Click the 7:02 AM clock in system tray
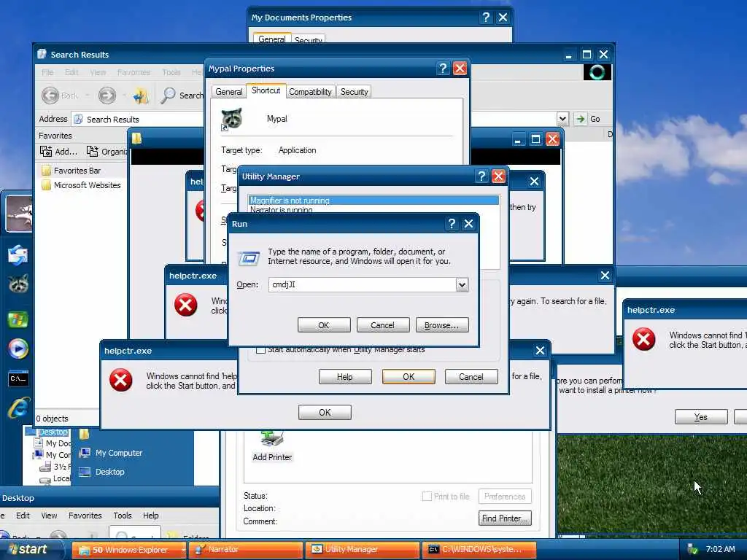Viewport: 747px width, 560px height. pyautogui.click(x=720, y=550)
